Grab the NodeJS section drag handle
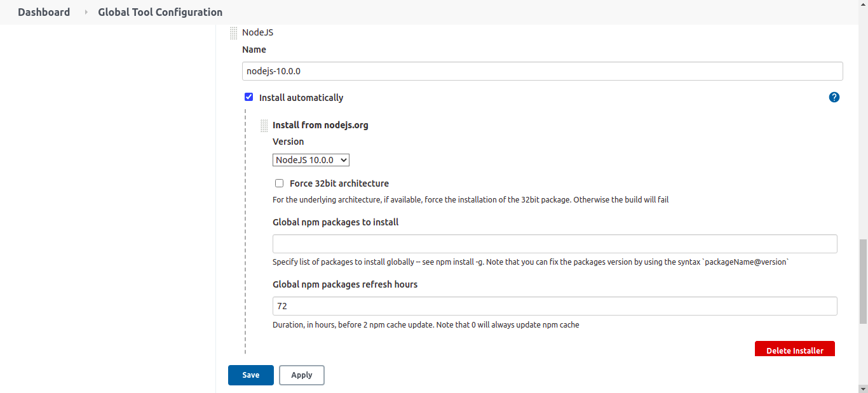 234,32
